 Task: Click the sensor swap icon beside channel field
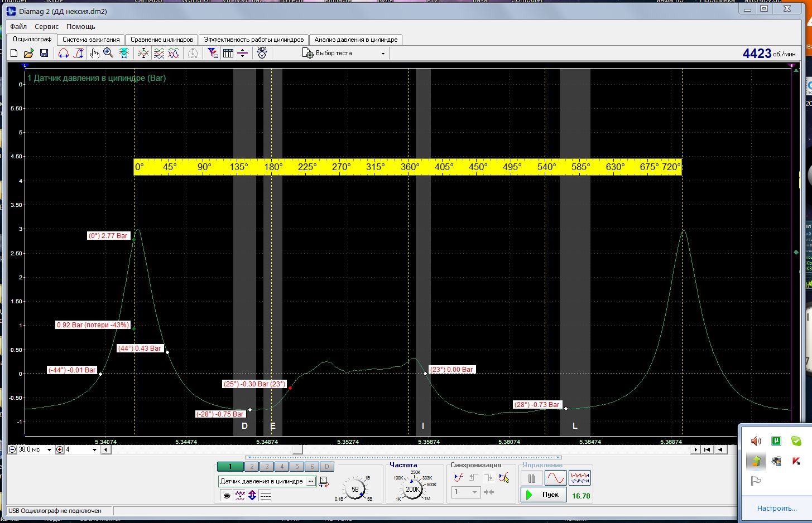[324, 482]
